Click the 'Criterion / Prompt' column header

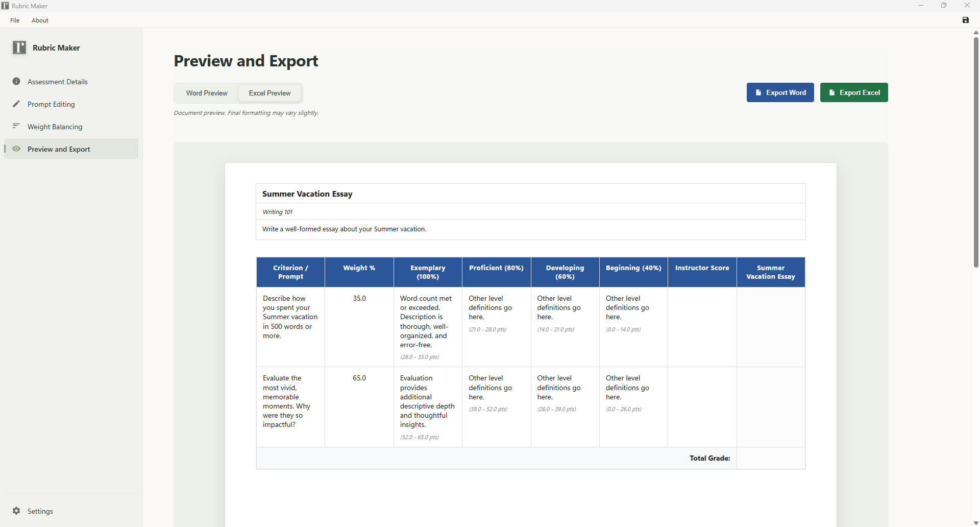click(x=290, y=272)
